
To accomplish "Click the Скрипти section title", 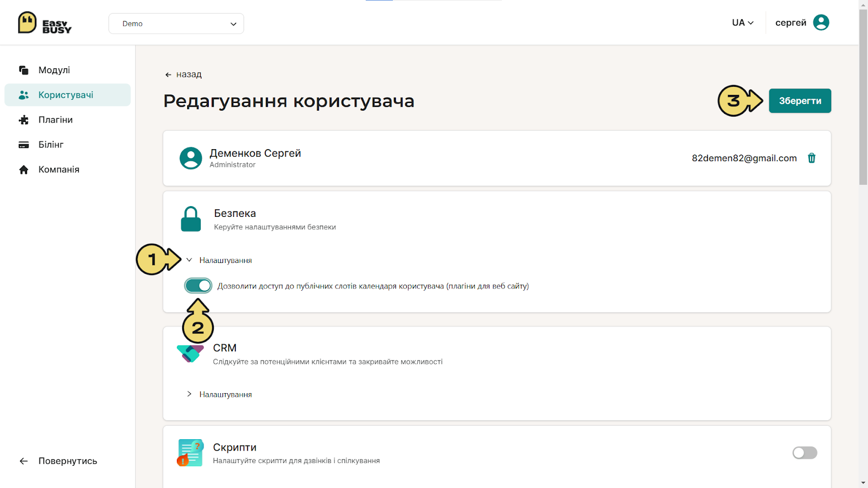I will [x=234, y=447].
